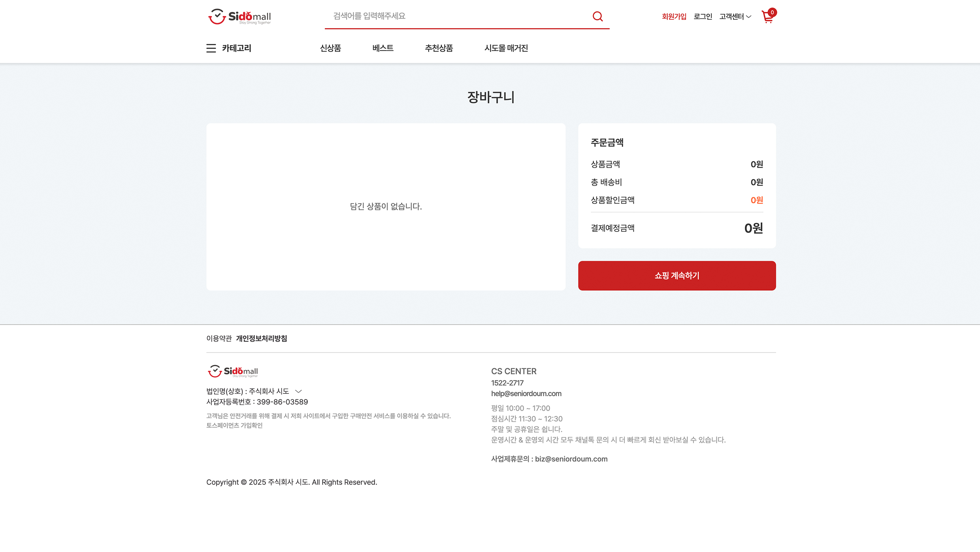Open the shopping cart icon
The height and width of the screenshot is (552, 980).
coord(768,16)
